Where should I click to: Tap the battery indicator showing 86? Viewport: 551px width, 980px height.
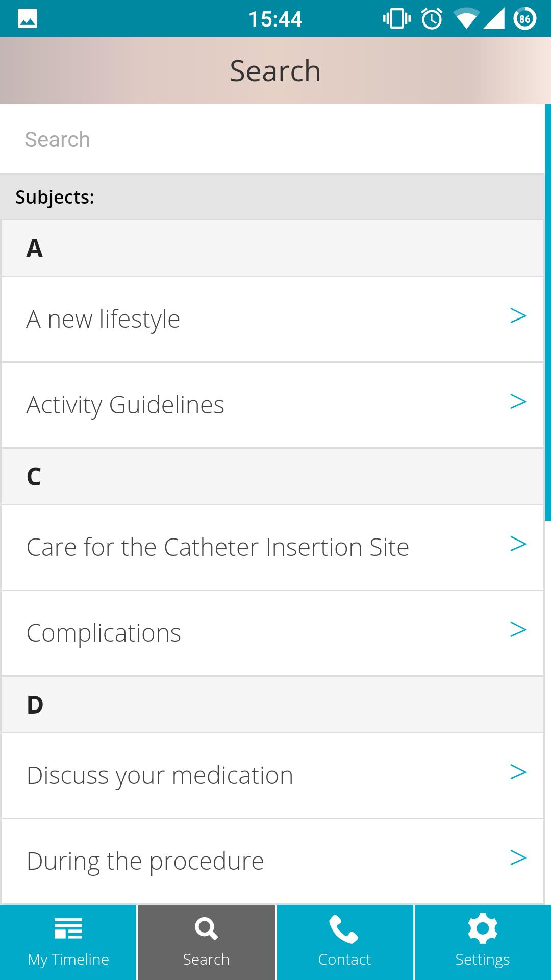[x=524, y=18]
